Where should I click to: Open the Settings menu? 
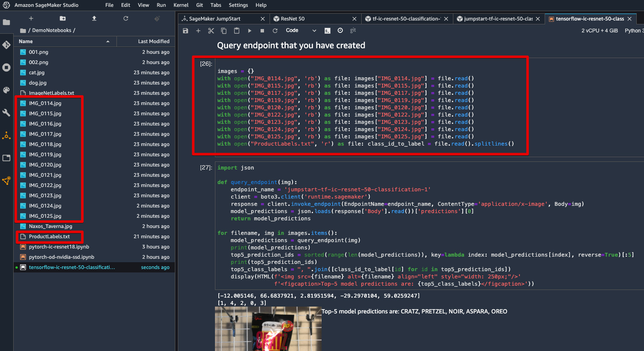(x=238, y=5)
